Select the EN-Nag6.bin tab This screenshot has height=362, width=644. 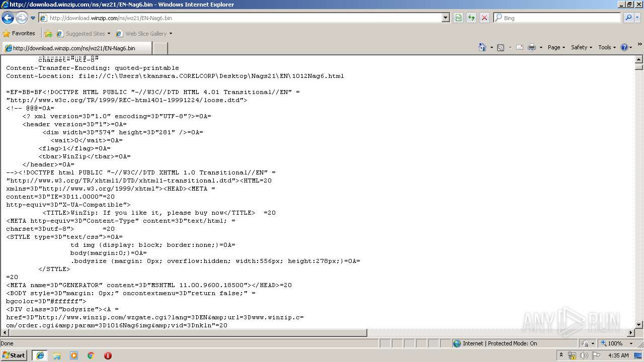pos(76,48)
